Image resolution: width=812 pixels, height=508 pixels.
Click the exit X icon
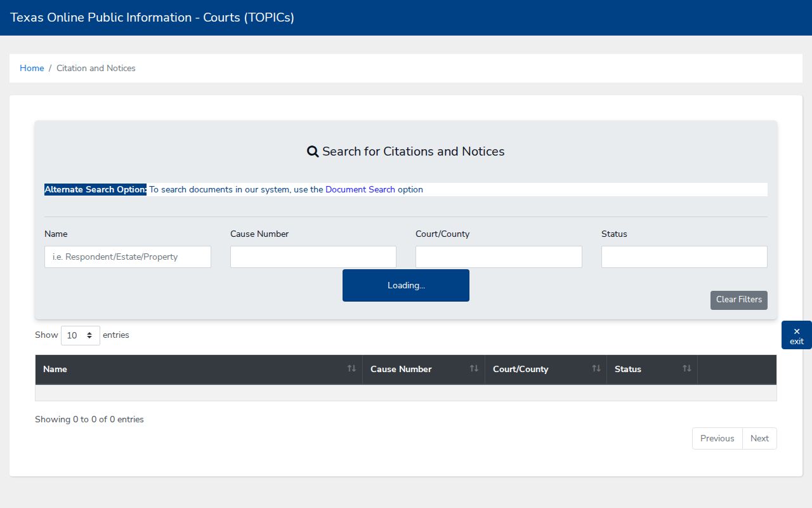coord(797,331)
